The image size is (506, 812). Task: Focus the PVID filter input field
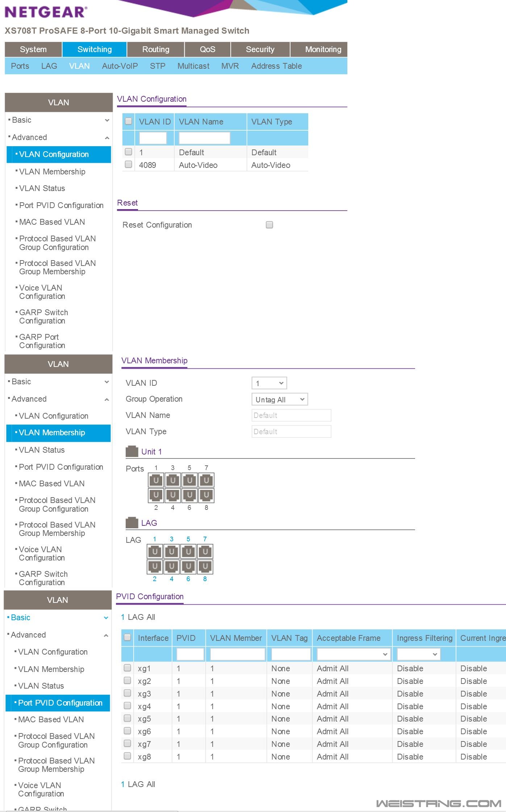190,654
